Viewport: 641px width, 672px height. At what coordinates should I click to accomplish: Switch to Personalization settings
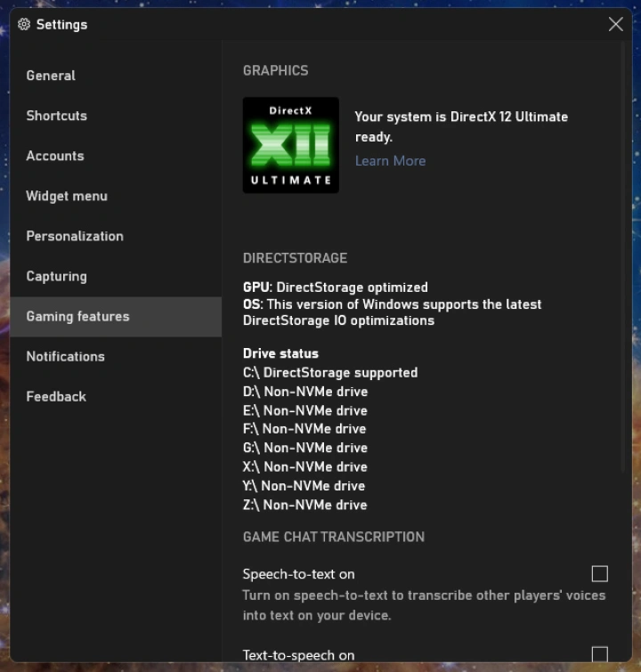[x=75, y=236]
